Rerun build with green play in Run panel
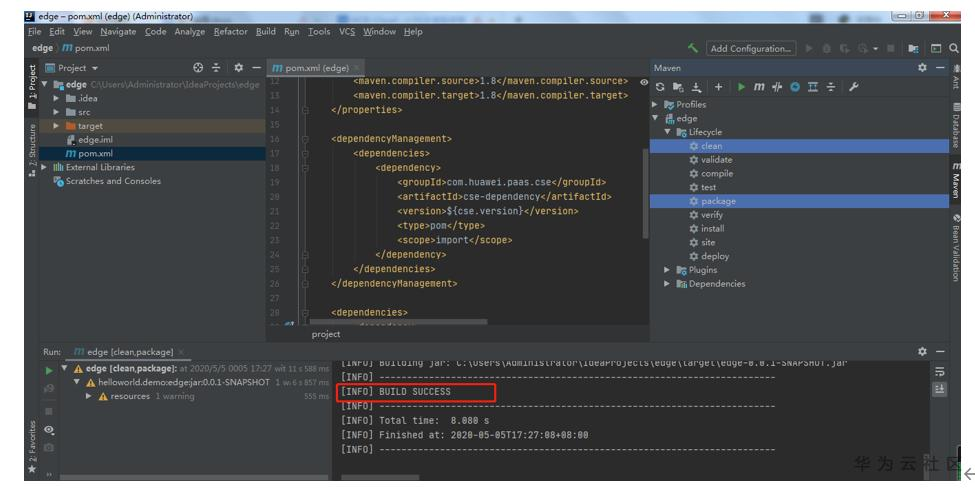Screen dimensions: 975x489 (49, 370)
